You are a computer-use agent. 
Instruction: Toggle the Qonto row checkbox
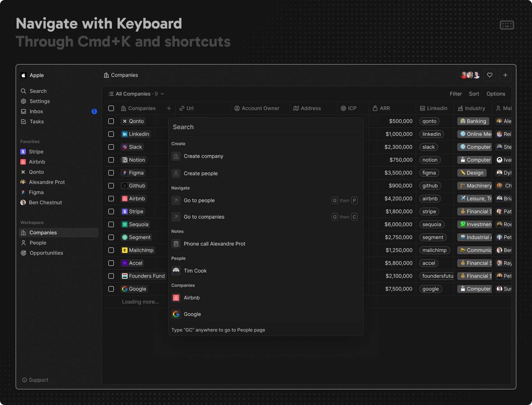click(x=111, y=121)
